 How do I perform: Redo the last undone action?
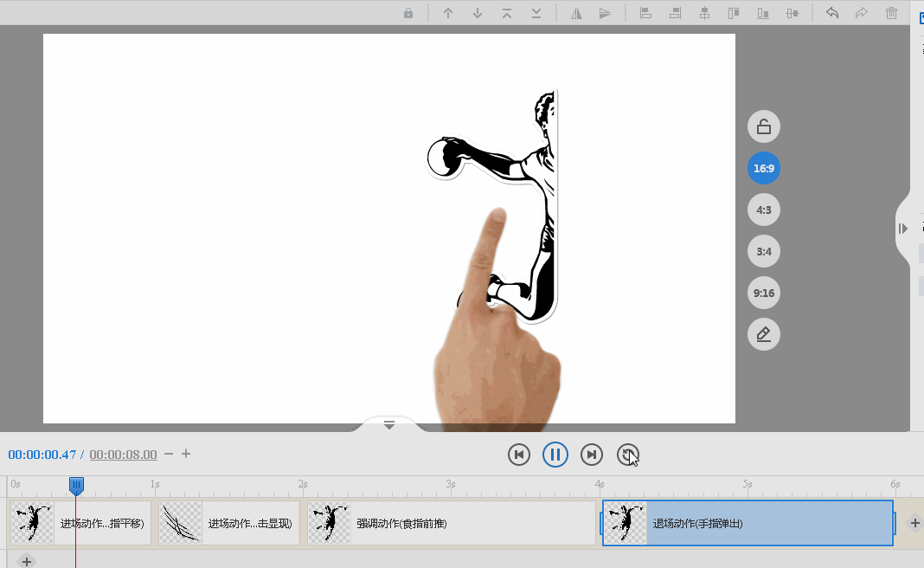[861, 12]
